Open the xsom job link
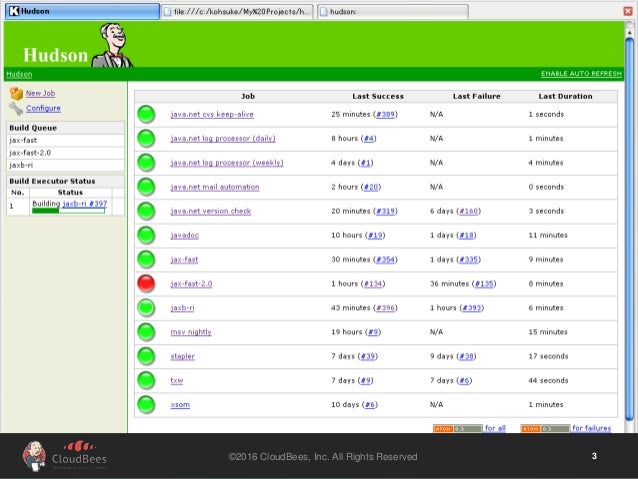This screenshot has height=479, width=638. click(x=180, y=405)
